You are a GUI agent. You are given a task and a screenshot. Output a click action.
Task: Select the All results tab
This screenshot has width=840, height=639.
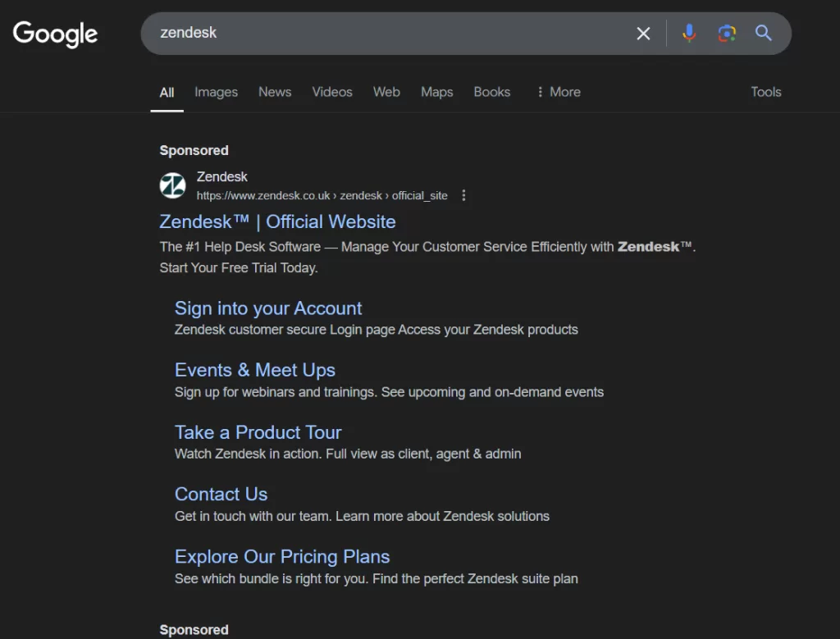(167, 93)
